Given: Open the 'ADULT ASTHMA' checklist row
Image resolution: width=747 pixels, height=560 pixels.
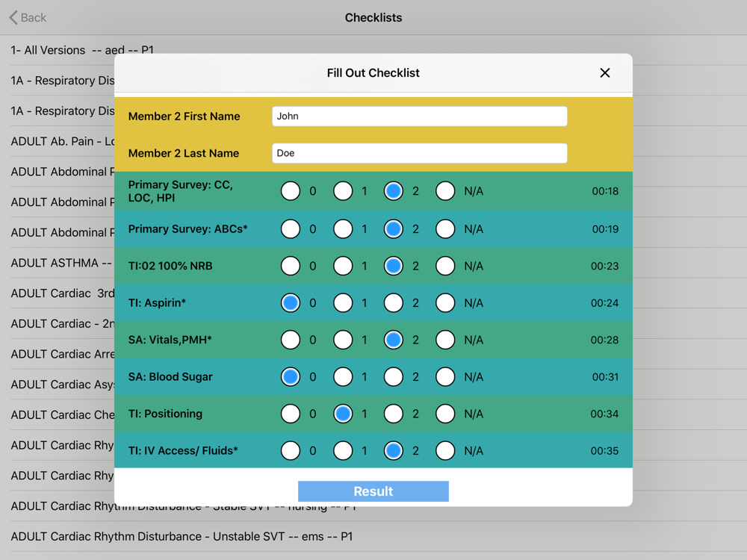Looking at the screenshot, I should 62,263.
